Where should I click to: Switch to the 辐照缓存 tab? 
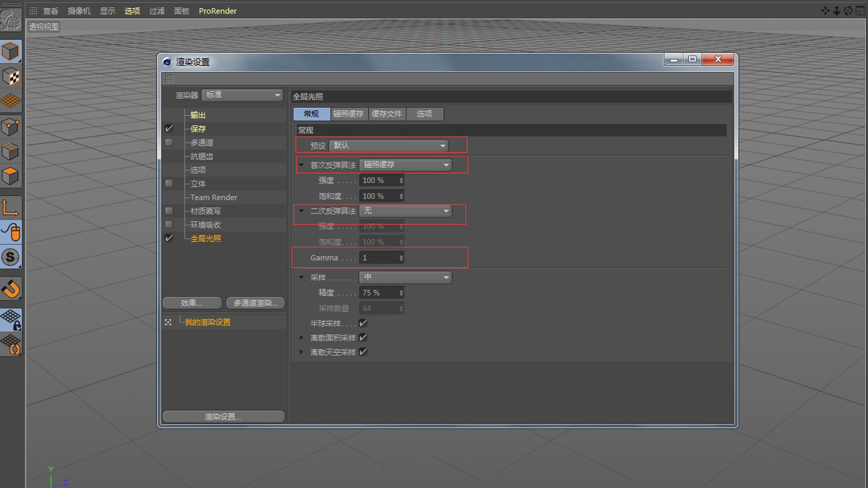pyautogui.click(x=349, y=114)
